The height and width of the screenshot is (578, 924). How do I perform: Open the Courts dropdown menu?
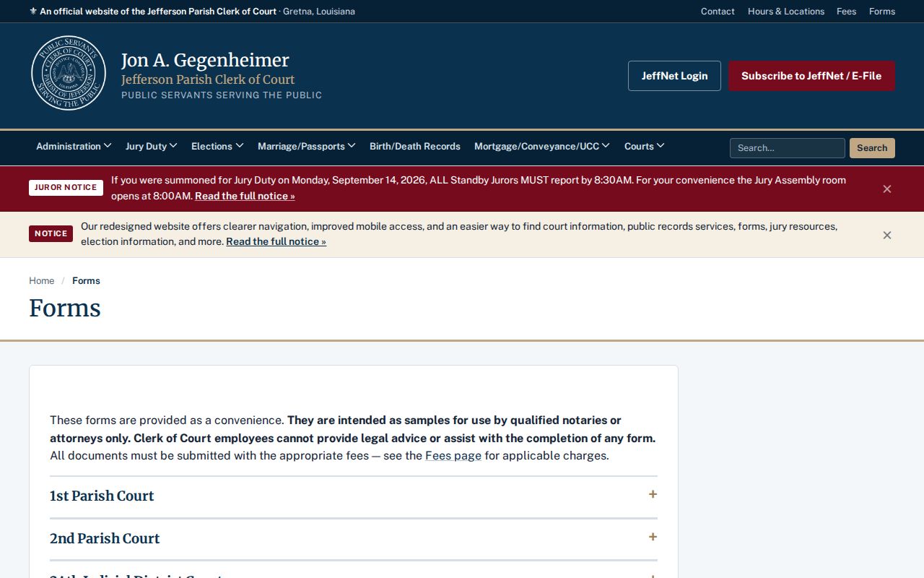point(645,146)
